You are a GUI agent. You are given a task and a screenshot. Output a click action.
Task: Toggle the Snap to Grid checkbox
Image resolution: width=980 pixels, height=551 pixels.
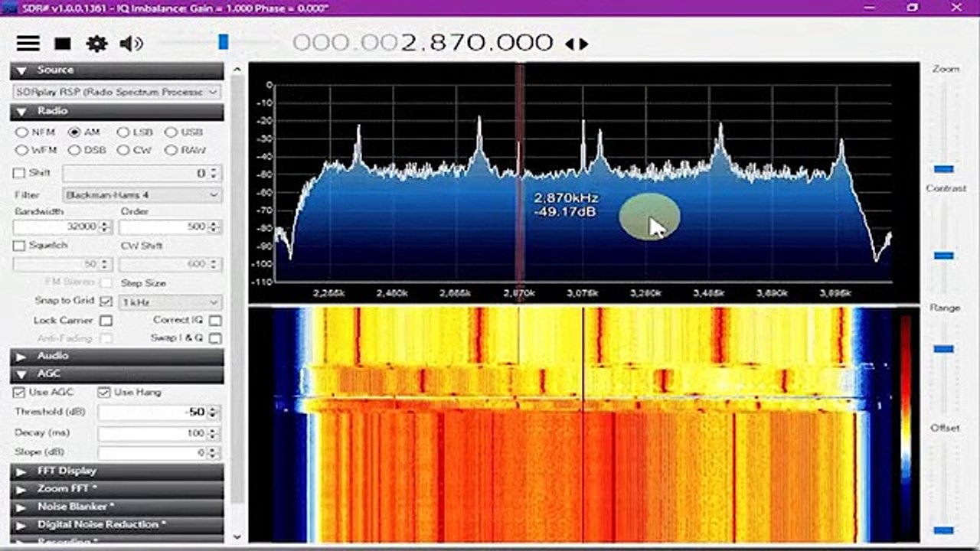(x=106, y=302)
